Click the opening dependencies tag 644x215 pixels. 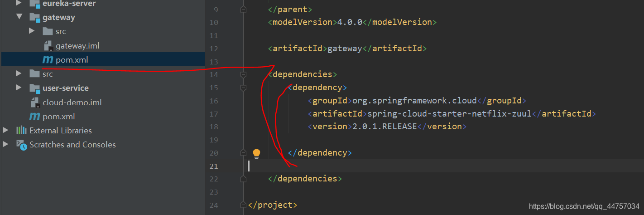coord(303,74)
